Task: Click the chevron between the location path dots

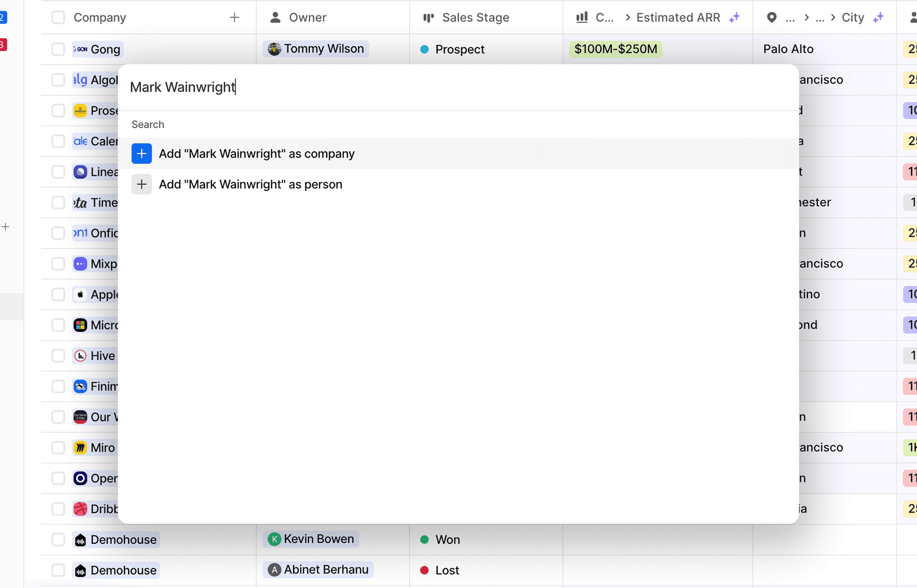Action: click(807, 17)
